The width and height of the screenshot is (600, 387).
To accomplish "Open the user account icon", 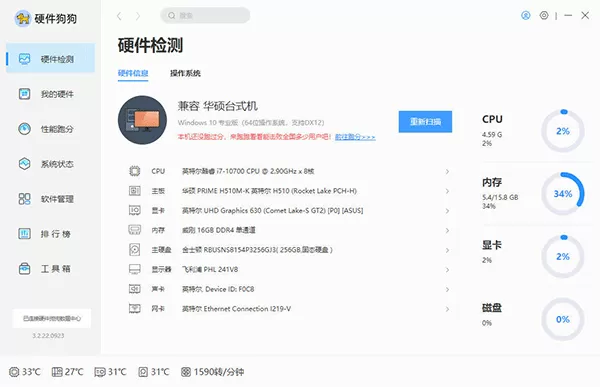I will click(526, 15).
